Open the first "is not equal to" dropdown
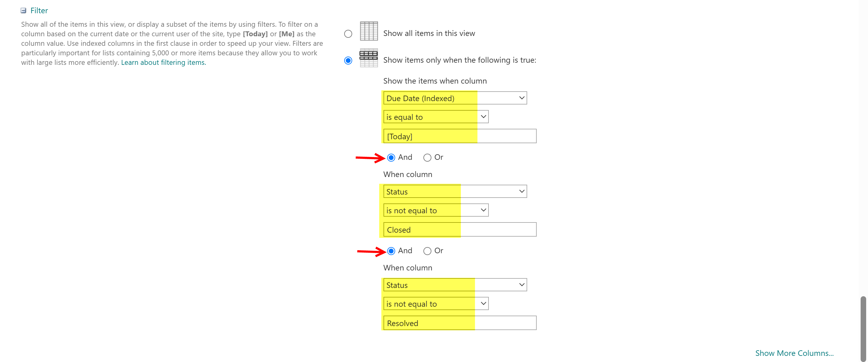 tap(483, 210)
